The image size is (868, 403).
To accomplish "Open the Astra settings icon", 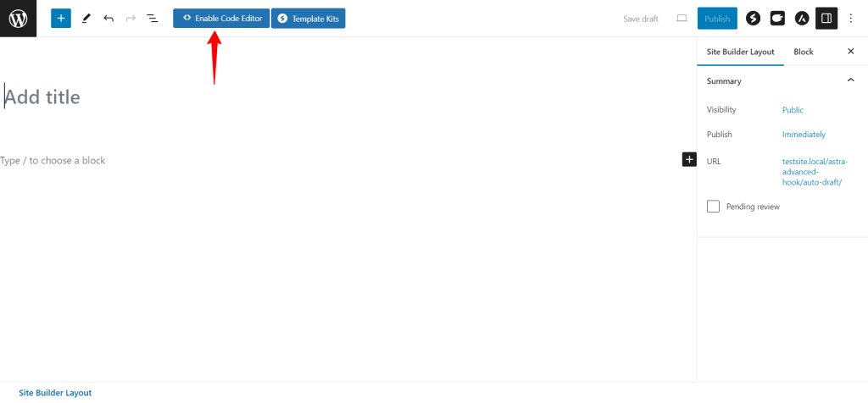I will tap(802, 19).
